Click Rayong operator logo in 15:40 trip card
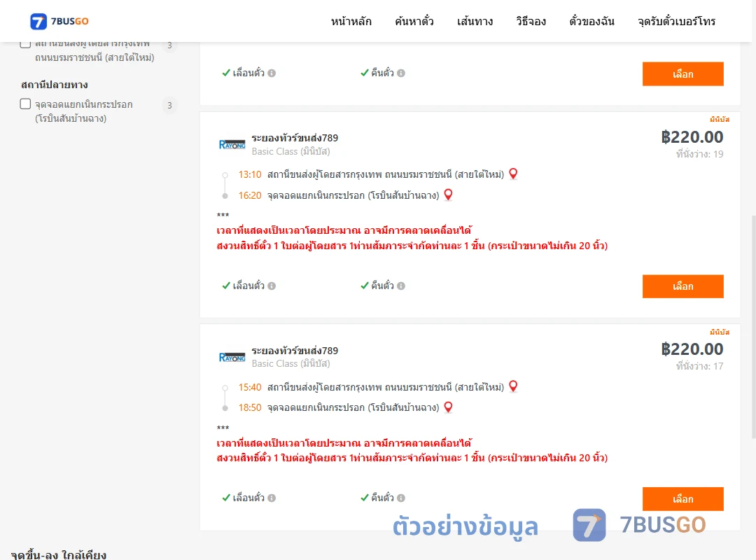This screenshot has height=560, width=756. click(x=232, y=358)
